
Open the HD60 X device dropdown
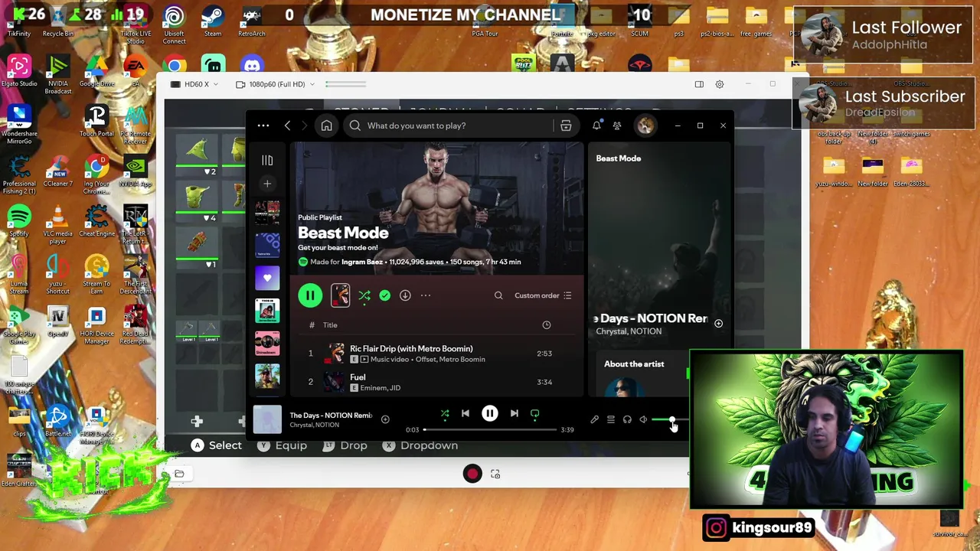(x=194, y=84)
